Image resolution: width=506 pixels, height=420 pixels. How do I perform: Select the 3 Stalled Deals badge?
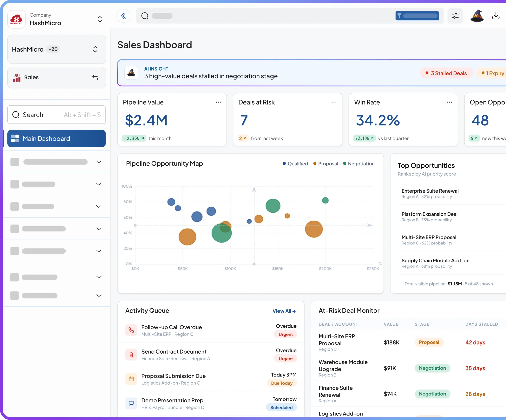(446, 73)
